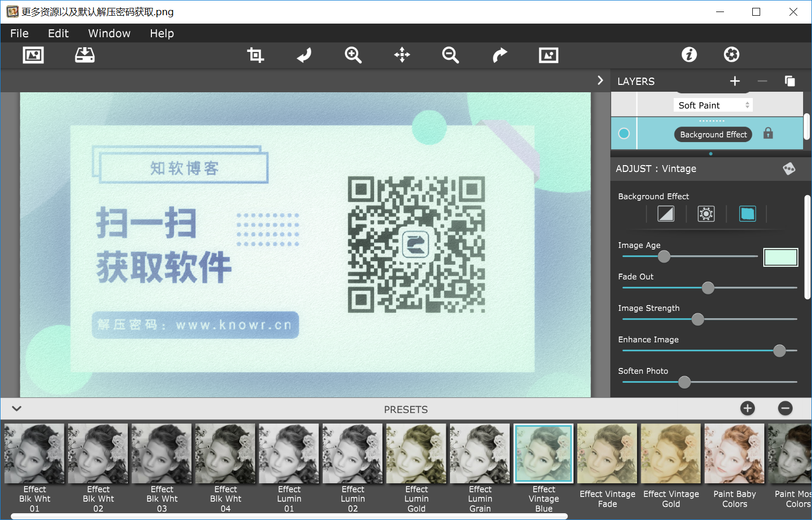This screenshot has width=812, height=520.
Task: Select the blue color background effect icon
Action: (747, 214)
